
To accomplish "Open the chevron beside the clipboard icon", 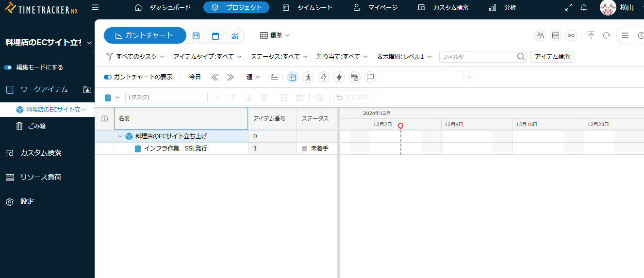I will [117, 98].
